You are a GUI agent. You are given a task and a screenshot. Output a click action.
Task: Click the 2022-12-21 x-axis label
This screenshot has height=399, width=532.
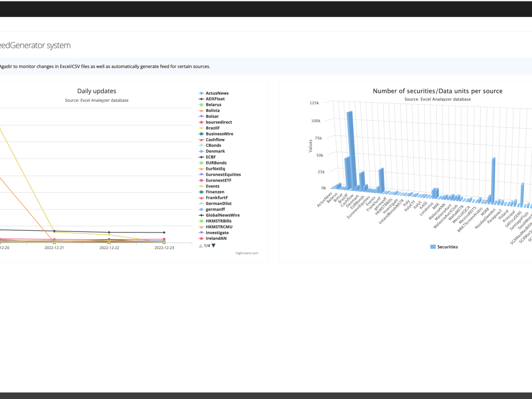(x=54, y=248)
